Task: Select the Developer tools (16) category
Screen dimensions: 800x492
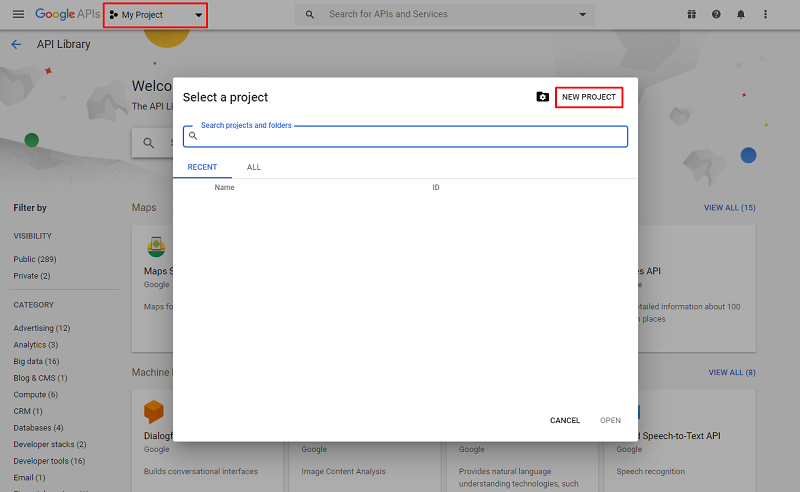Action: (x=49, y=461)
